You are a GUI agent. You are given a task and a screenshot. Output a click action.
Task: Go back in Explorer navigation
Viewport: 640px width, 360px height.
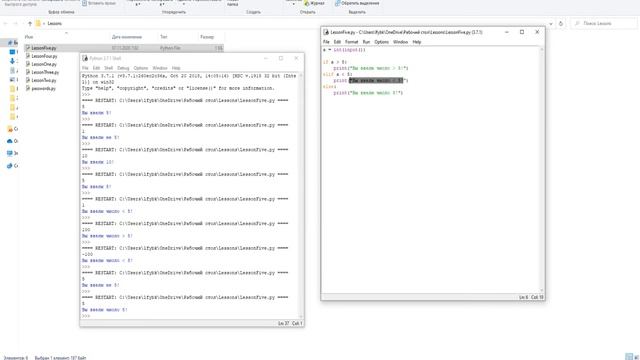pos(6,24)
